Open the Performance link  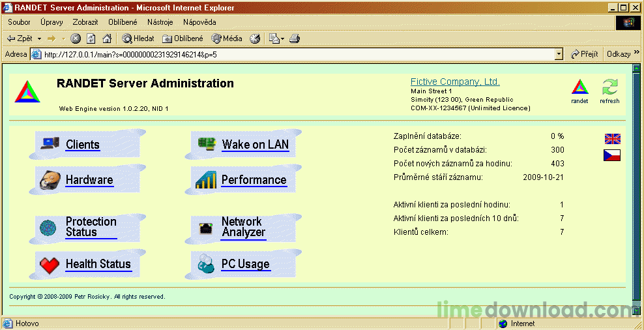(254, 180)
